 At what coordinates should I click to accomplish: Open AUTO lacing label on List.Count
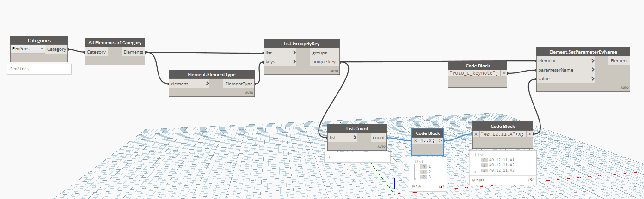(382, 147)
